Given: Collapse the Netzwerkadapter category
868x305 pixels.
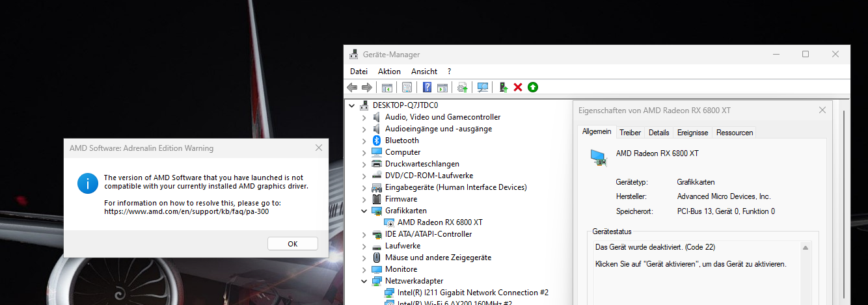Looking at the screenshot, I should (x=364, y=281).
